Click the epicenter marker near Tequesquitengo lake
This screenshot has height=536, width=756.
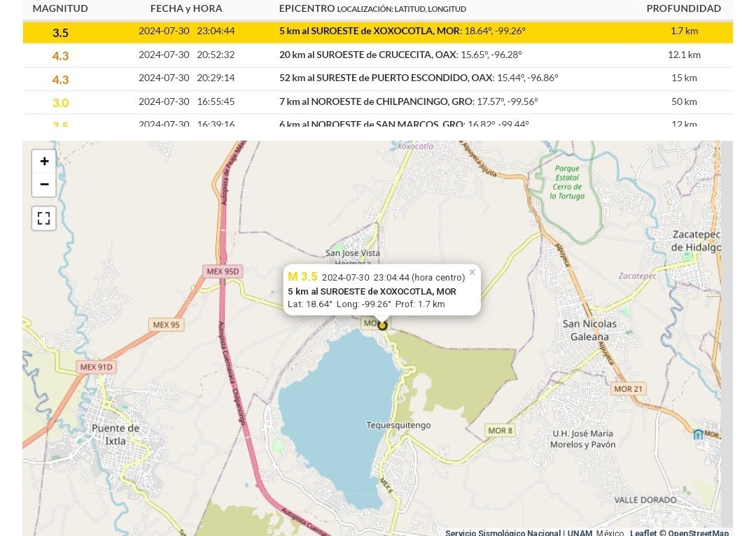[x=382, y=325]
